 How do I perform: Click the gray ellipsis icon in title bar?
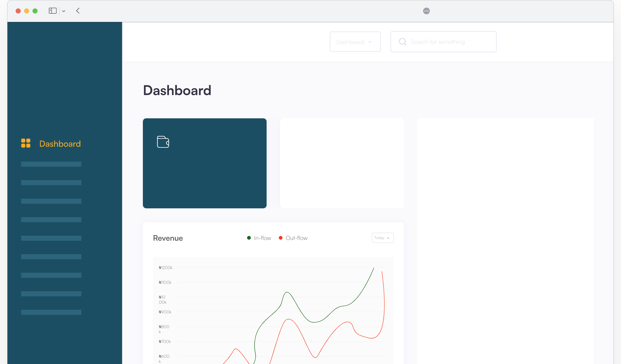(x=426, y=11)
